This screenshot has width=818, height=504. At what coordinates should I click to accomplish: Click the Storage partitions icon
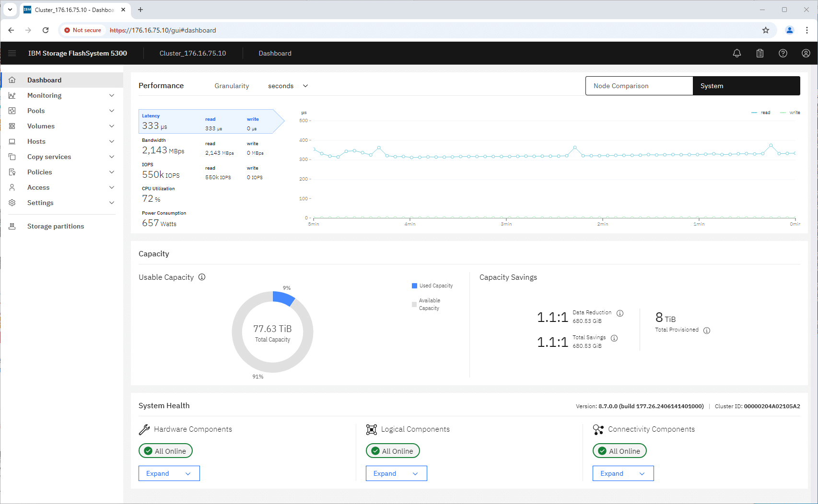12,226
